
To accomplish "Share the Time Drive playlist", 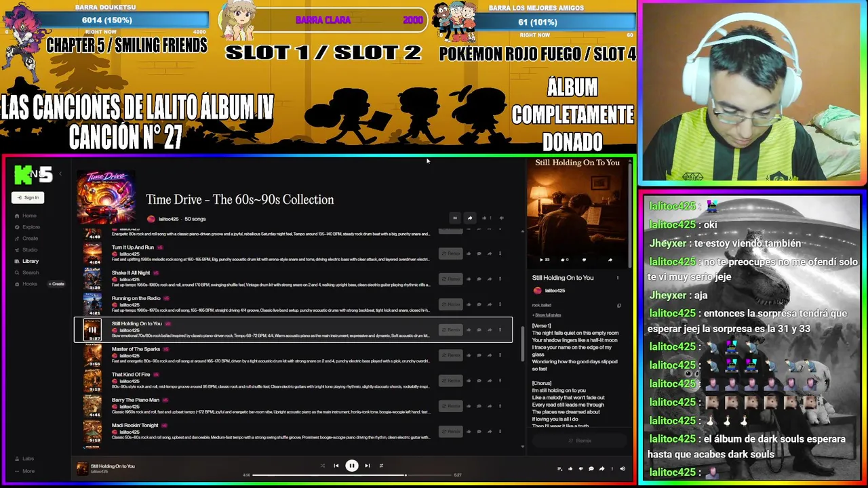I will click(470, 218).
